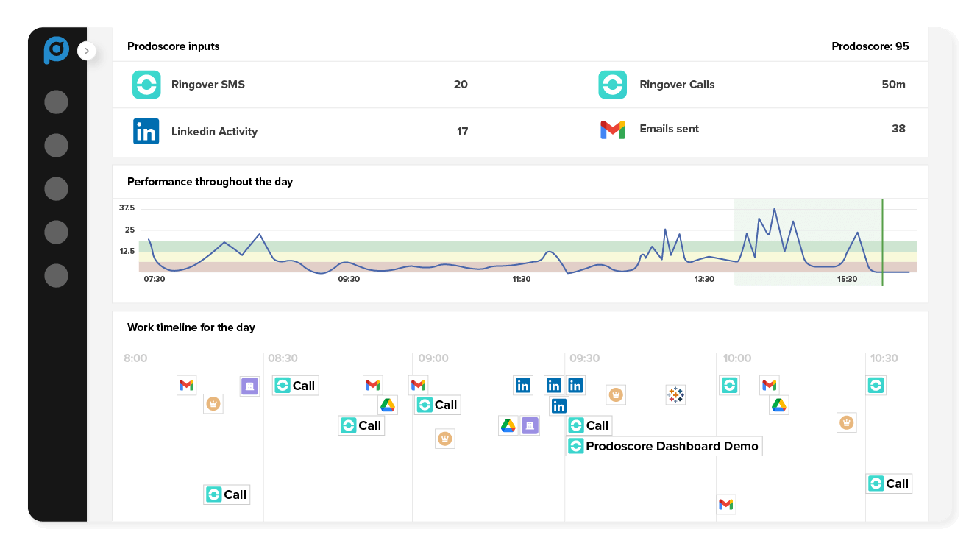Click the green marker line at 15:30 on the chart
The height and width of the screenshot is (549, 980).
882,239
